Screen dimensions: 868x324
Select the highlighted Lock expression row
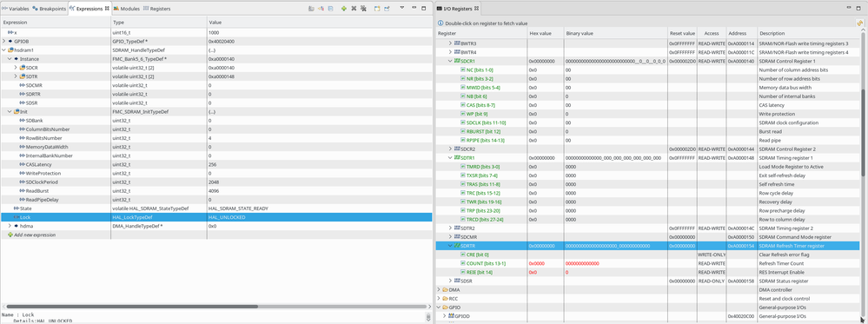[215, 217]
